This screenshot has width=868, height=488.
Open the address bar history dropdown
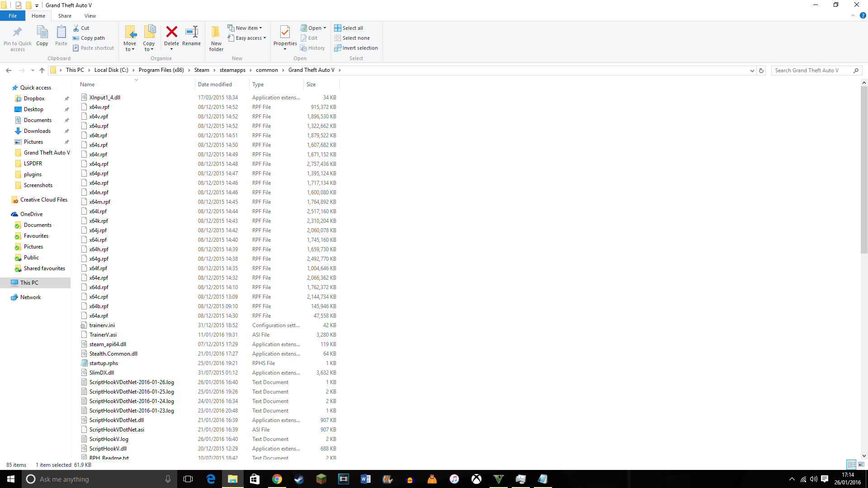pyautogui.click(x=752, y=70)
